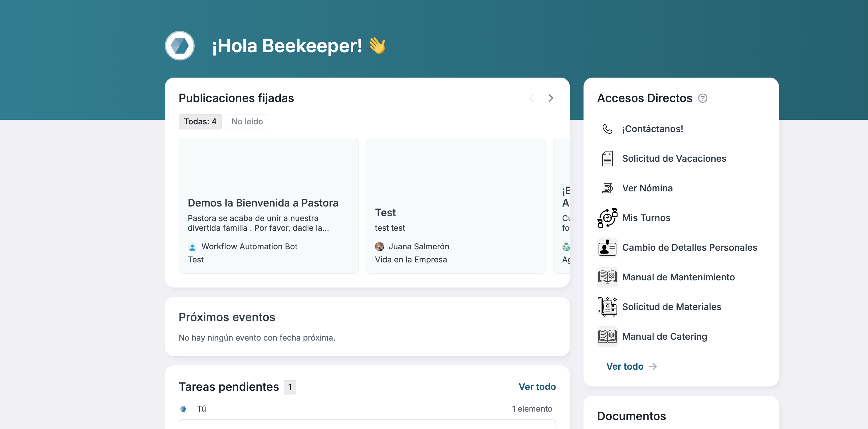
Task: Click the phone icon beside ¡Contáctanos!
Action: [607, 129]
